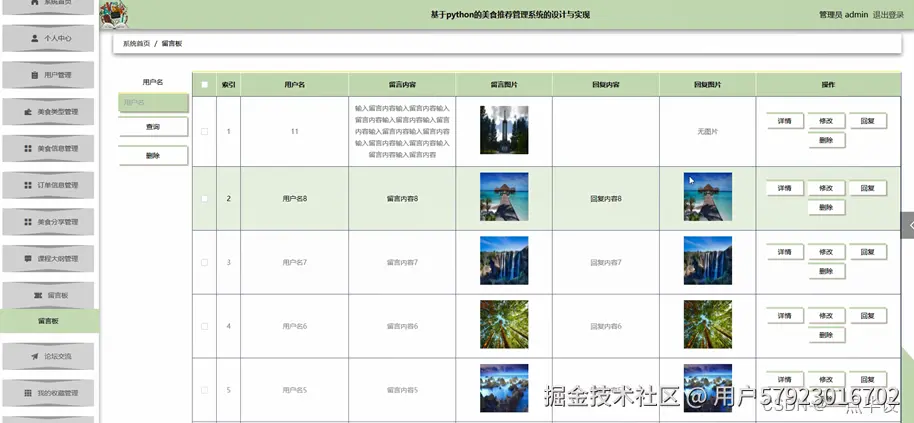Open the beach pier 回复图片 in row 用户名8
This screenshot has height=423, width=914.
point(708,196)
